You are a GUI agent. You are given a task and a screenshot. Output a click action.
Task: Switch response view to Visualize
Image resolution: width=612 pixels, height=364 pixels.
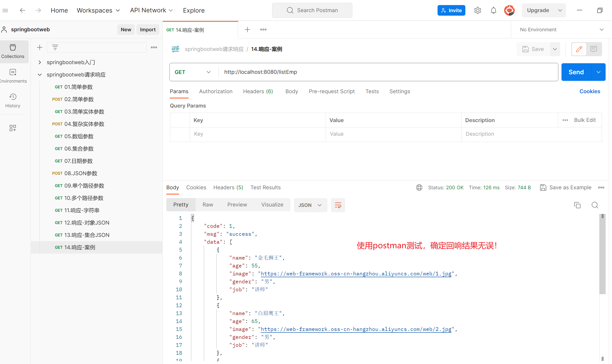272,205
